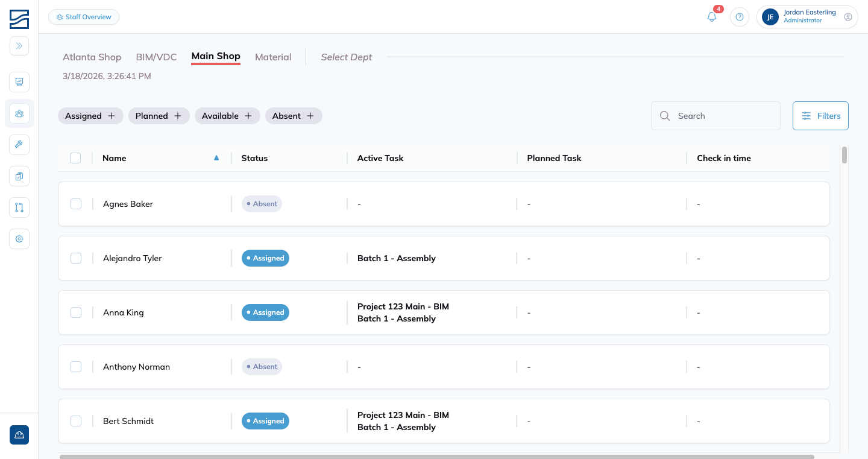This screenshot has height=459, width=868.
Task: Click Anna King's Project 123 Main - BIM task
Action: pos(403,306)
